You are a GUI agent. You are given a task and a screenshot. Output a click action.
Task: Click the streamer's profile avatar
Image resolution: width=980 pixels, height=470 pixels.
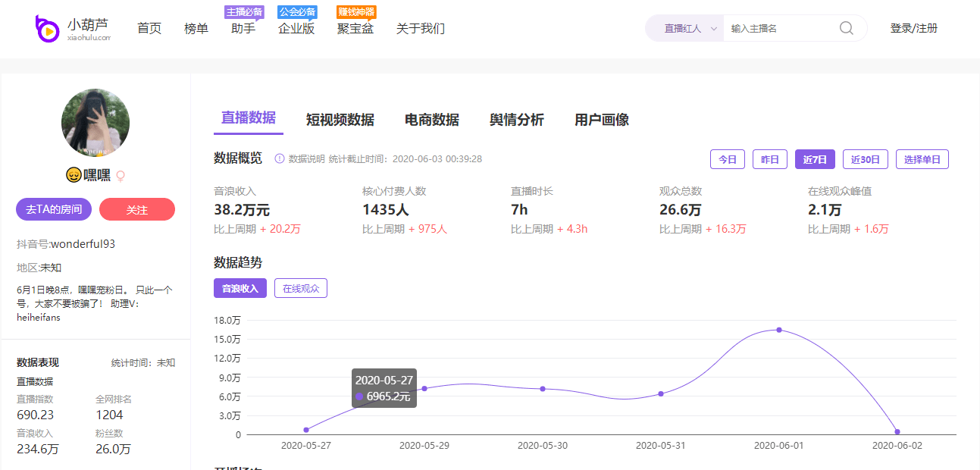(95, 123)
